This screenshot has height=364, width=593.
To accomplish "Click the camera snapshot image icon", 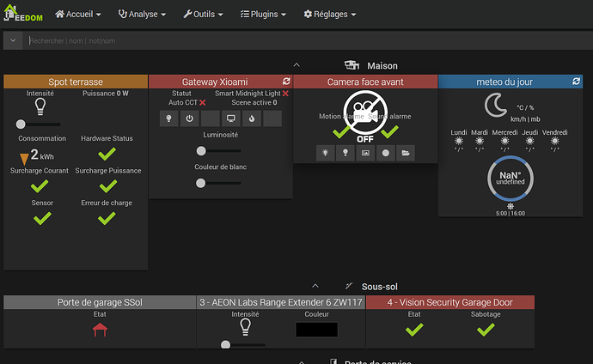I will click(x=365, y=153).
